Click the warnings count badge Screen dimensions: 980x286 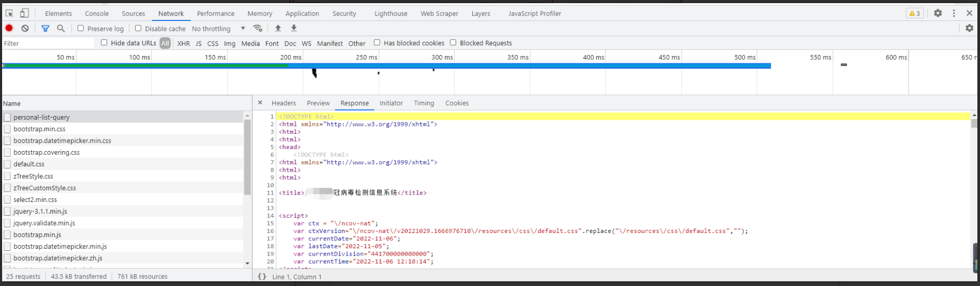tap(915, 13)
